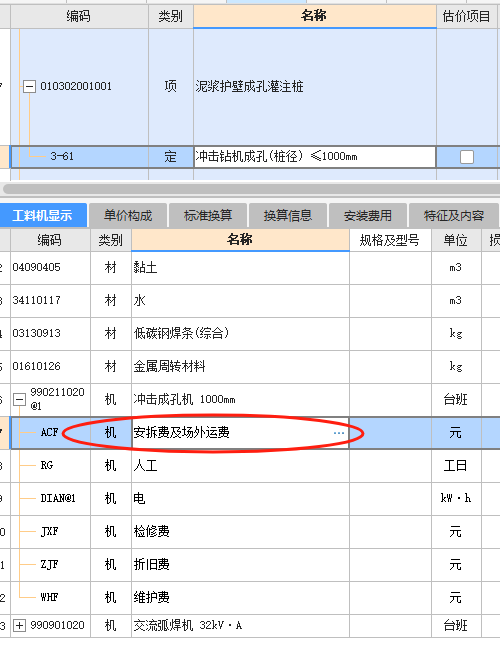Select the 维护费 name cell
The height and width of the screenshot is (645, 500).
240,597
